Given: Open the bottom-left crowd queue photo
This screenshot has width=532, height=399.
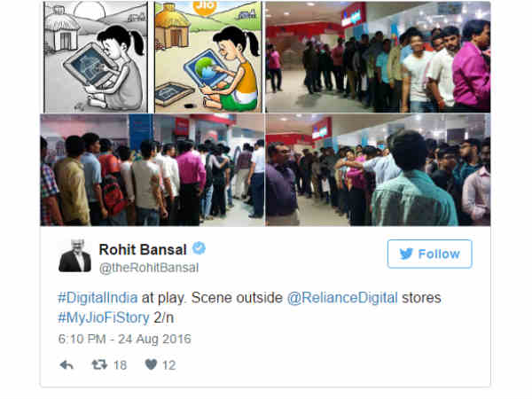Looking at the screenshot, I should pyautogui.click(x=152, y=170).
